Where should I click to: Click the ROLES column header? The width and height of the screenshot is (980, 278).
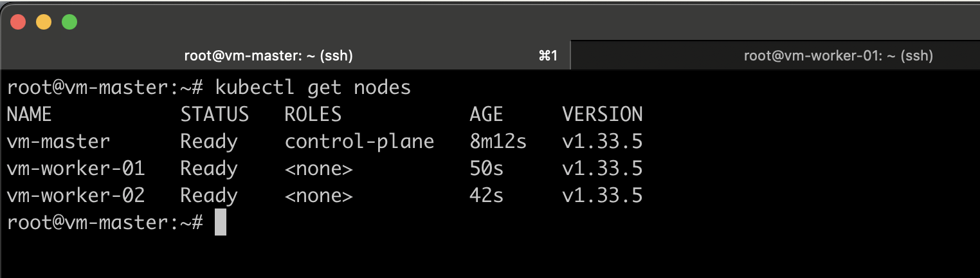click(313, 115)
